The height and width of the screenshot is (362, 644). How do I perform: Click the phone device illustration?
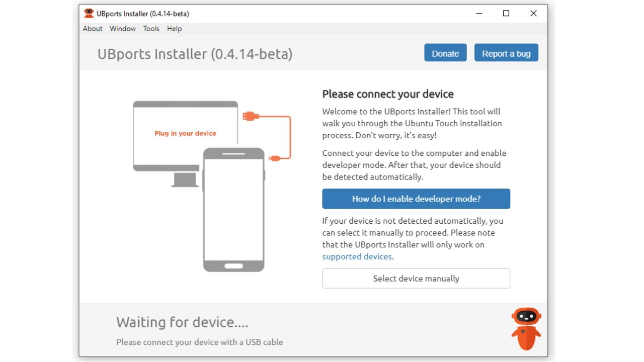[x=233, y=211]
